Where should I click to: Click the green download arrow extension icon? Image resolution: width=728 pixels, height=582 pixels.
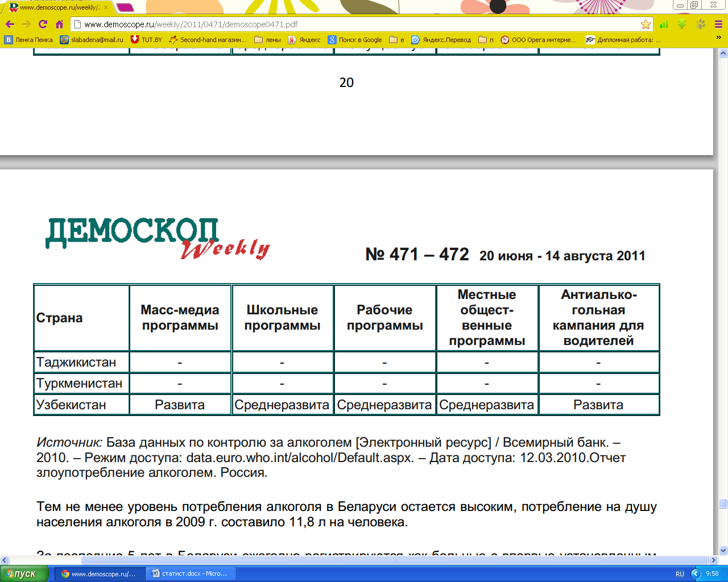682,24
